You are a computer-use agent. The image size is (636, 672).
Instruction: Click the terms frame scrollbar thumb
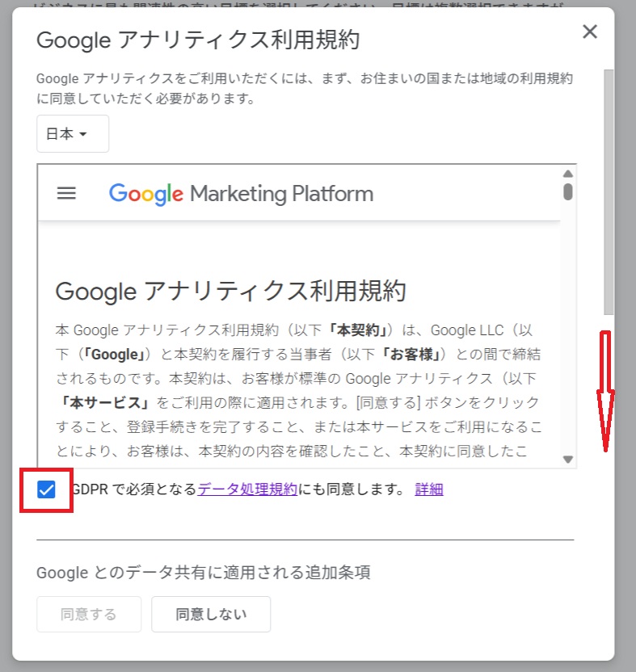click(568, 191)
